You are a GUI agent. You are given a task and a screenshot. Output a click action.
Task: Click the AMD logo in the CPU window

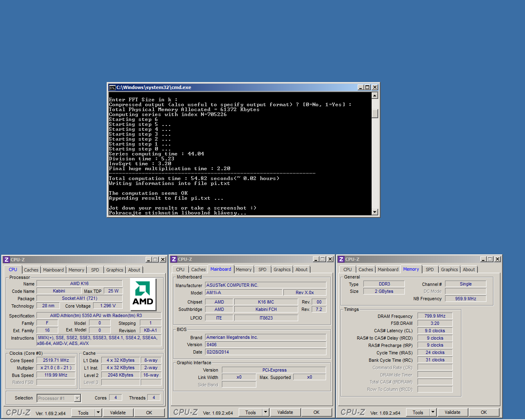click(x=143, y=294)
